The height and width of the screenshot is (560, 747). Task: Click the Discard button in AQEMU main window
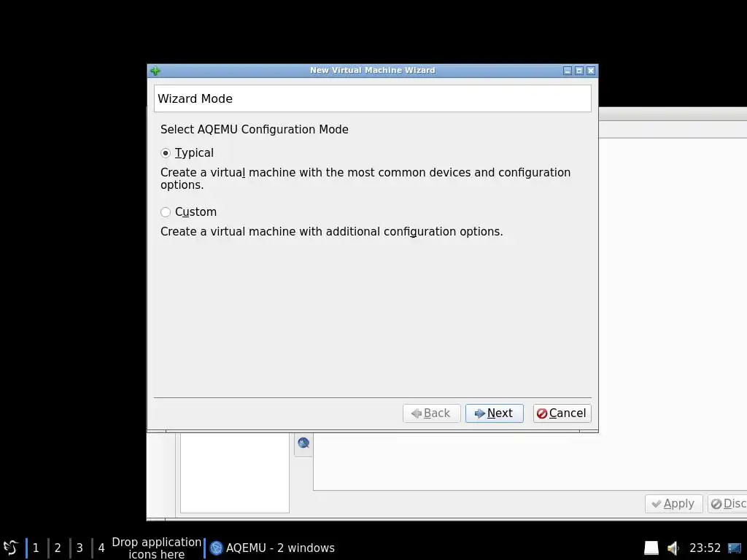point(727,504)
